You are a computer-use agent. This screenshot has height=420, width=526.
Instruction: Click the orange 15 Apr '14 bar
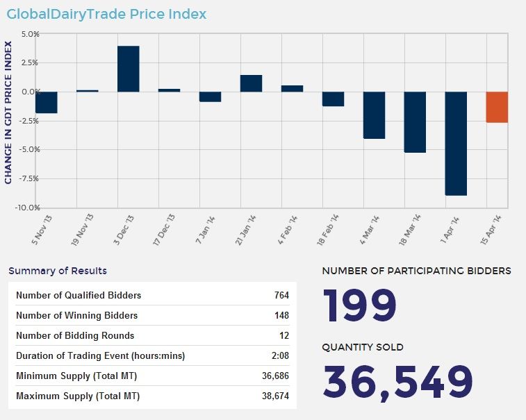coord(497,108)
